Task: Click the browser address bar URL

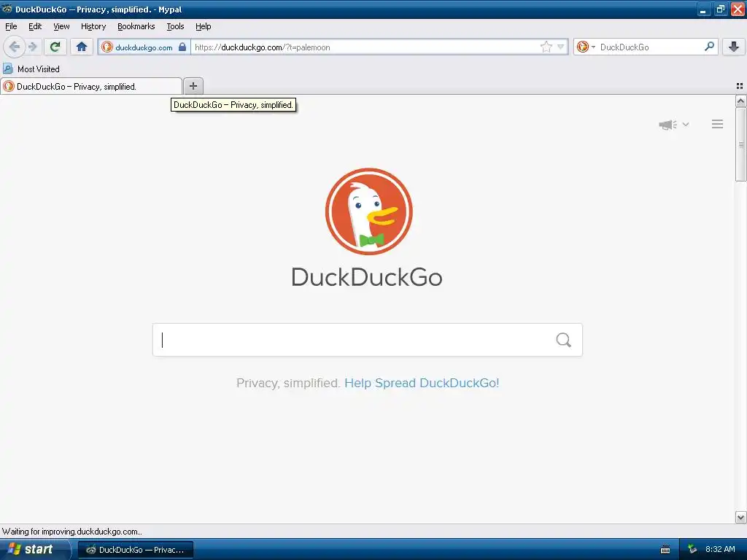Action: 365,47
